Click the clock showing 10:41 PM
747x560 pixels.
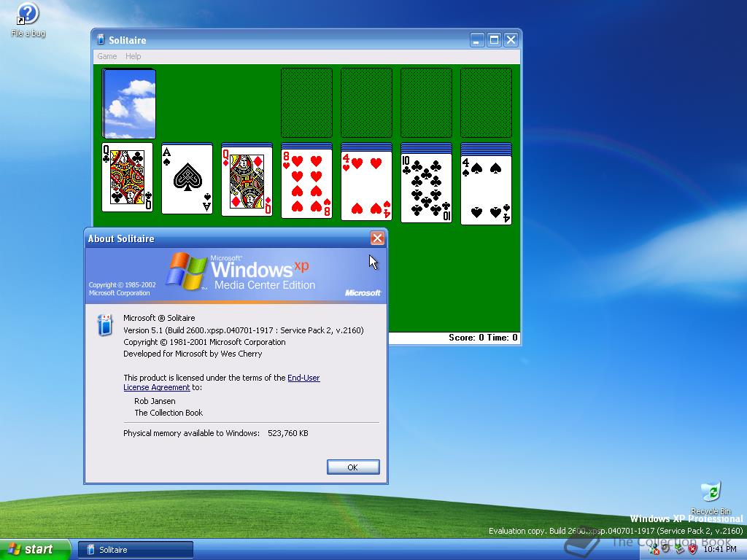coord(720,550)
